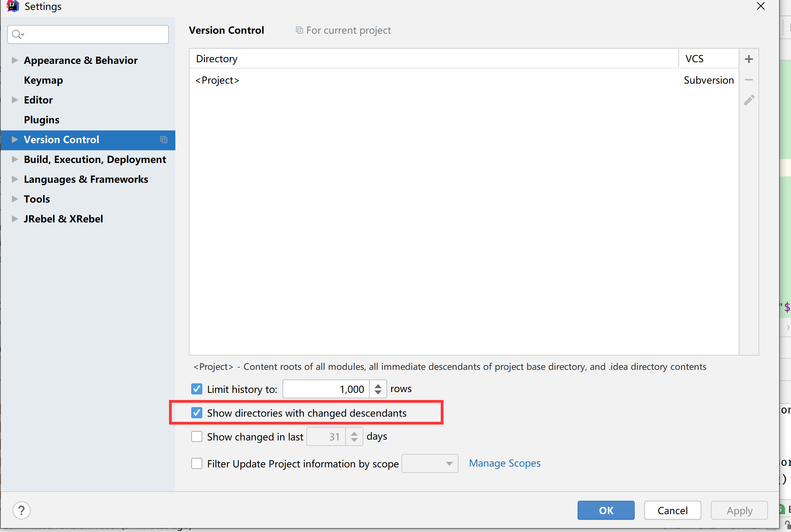The image size is (791, 532).
Task: Click the IntelliJ logo in title bar
Action: pyautogui.click(x=13, y=6)
